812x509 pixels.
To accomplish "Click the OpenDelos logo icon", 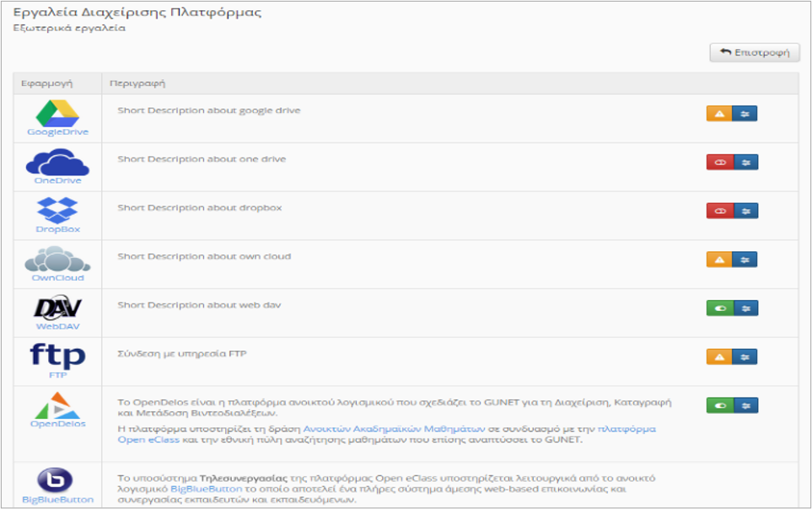I will pyautogui.click(x=57, y=407).
